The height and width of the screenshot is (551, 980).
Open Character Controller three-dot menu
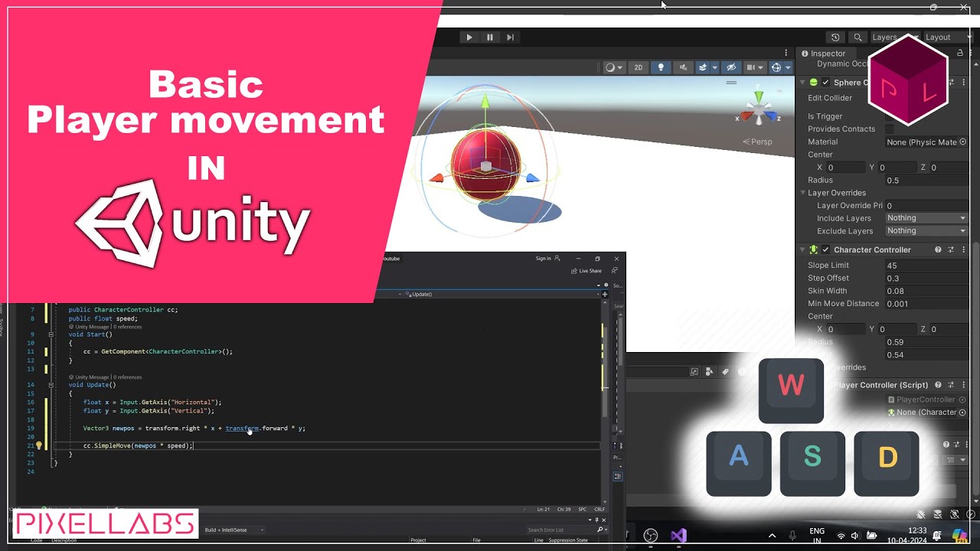pyautogui.click(x=962, y=249)
